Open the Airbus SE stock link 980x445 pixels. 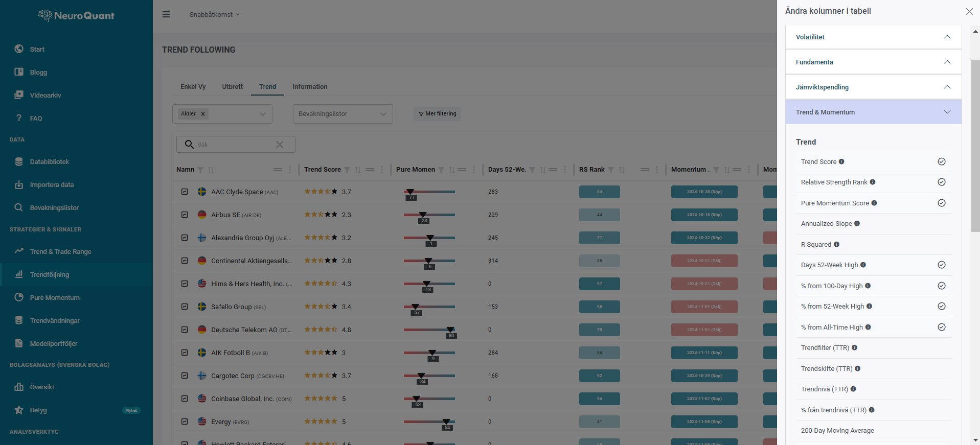pyautogui.click(x=225, y=215)
